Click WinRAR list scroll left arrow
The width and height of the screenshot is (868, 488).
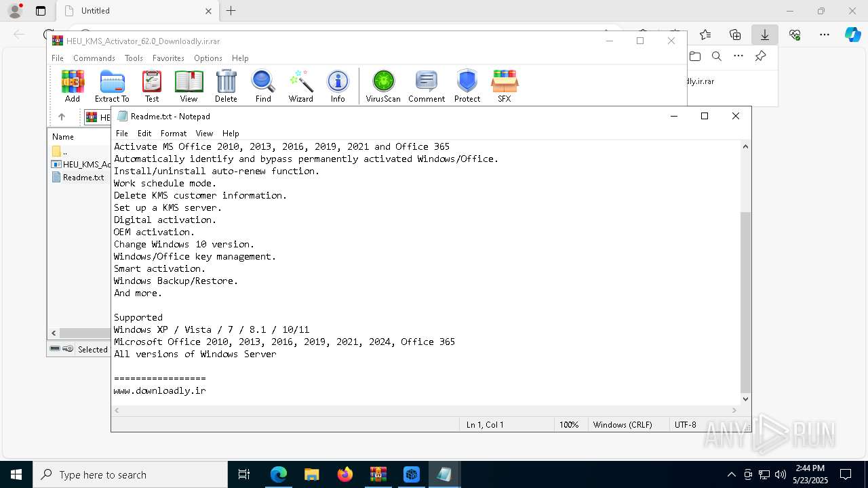pyautogui.click(x=54, y=333)
